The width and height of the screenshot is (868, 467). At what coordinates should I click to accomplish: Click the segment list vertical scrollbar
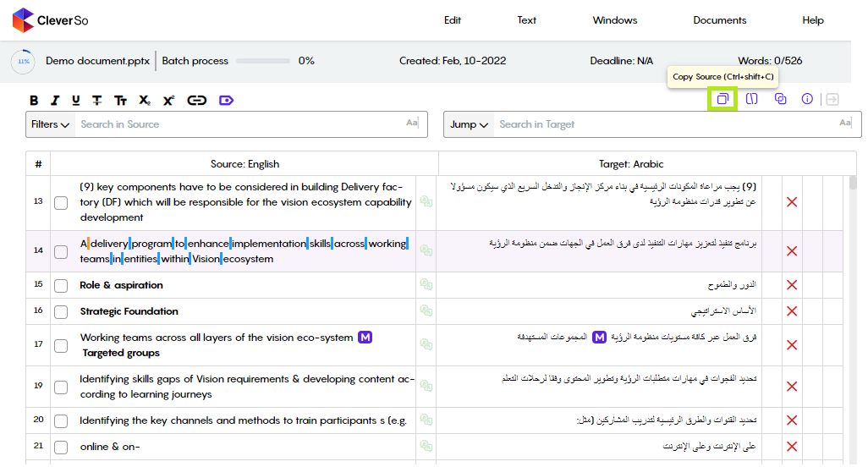853,183
